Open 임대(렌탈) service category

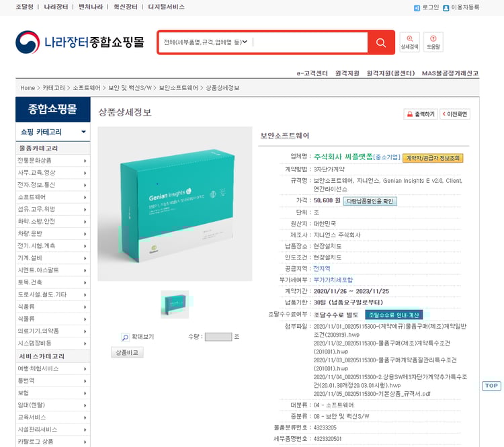point(52,405)
